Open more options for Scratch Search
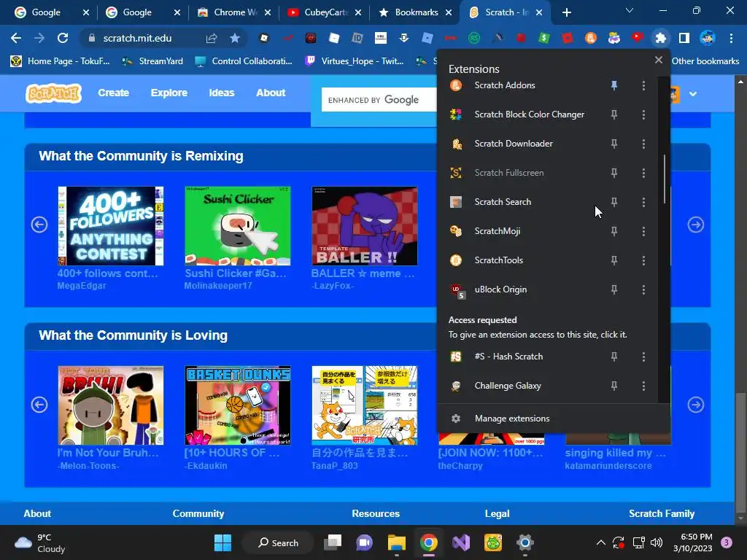Viewport: 747px width, 560px height. click(643, 202)
